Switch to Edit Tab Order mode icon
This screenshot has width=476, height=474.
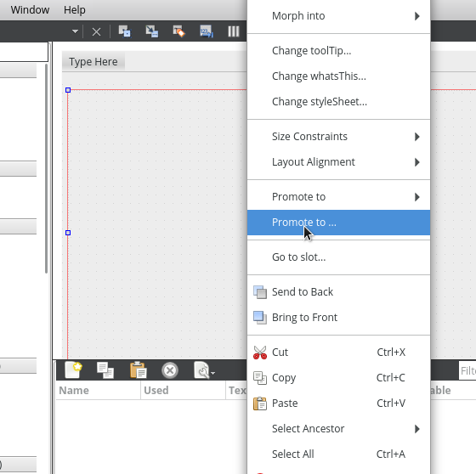pos(206,31)
